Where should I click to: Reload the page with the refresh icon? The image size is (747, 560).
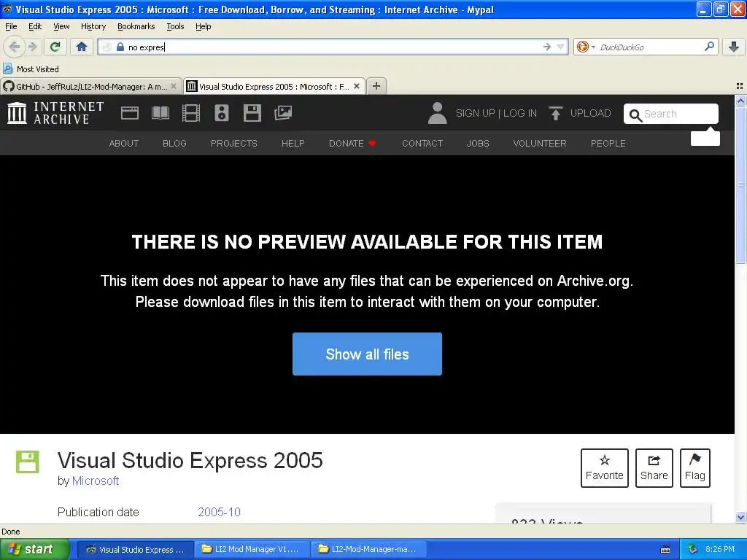[55, 47]
